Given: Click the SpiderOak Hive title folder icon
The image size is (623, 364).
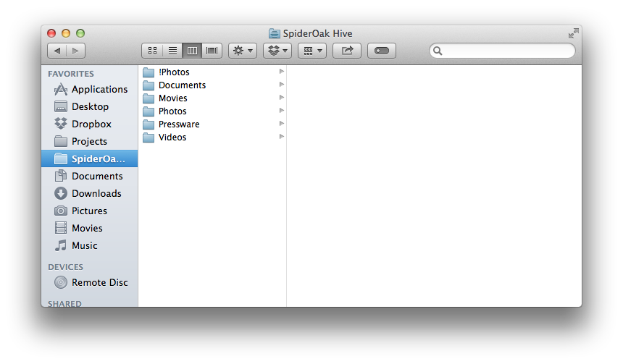Looking at the screenshot, I should [274, 33].
